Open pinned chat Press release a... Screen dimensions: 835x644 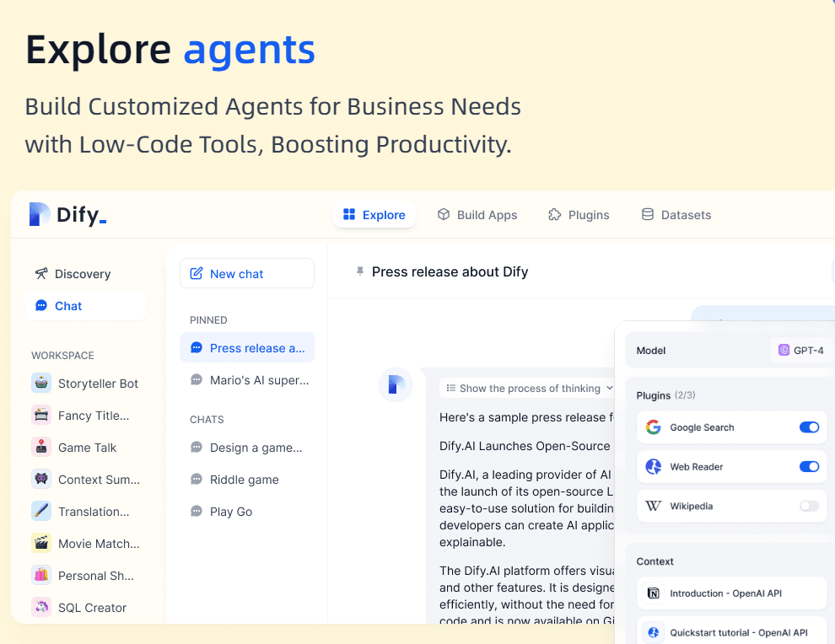click(247, 348)
